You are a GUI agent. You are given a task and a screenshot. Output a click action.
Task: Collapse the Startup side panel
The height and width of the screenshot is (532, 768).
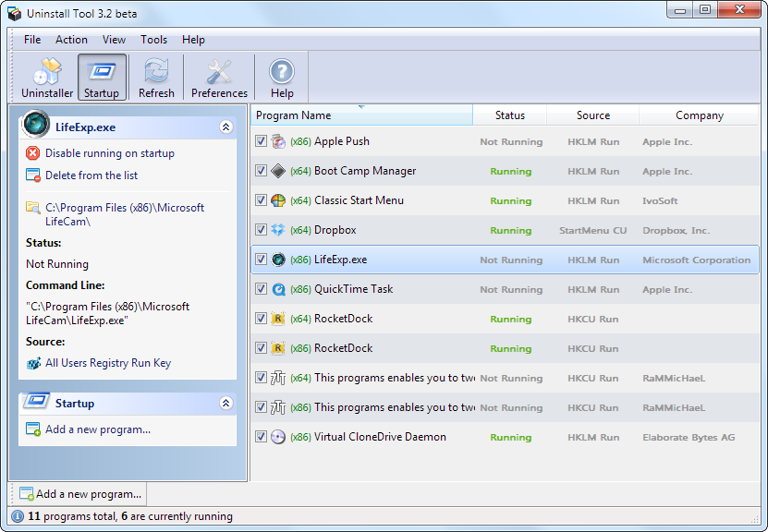pos(226,404)
